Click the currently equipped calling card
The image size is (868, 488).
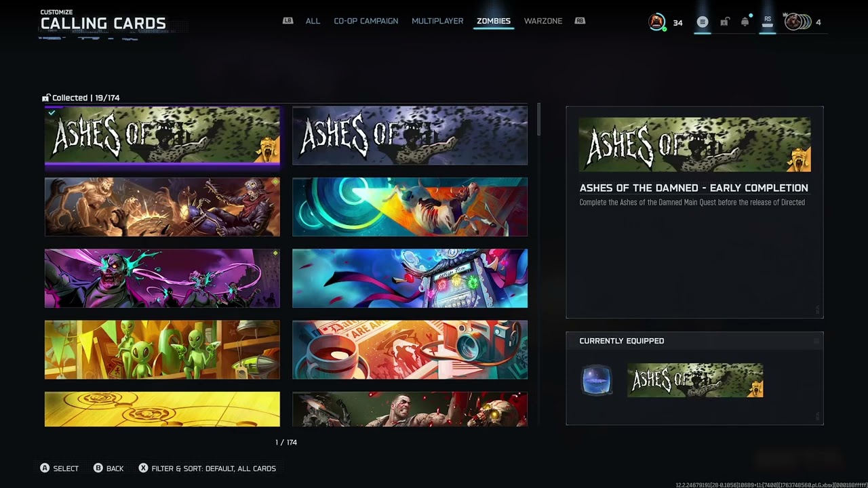[695, 380]
